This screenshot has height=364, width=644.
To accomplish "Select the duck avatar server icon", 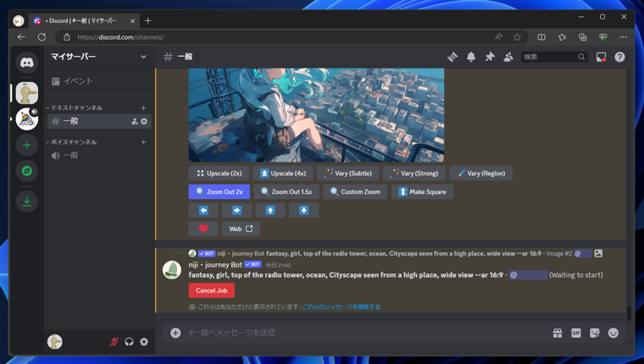I will pyautogui.click(x=27, y=93).
